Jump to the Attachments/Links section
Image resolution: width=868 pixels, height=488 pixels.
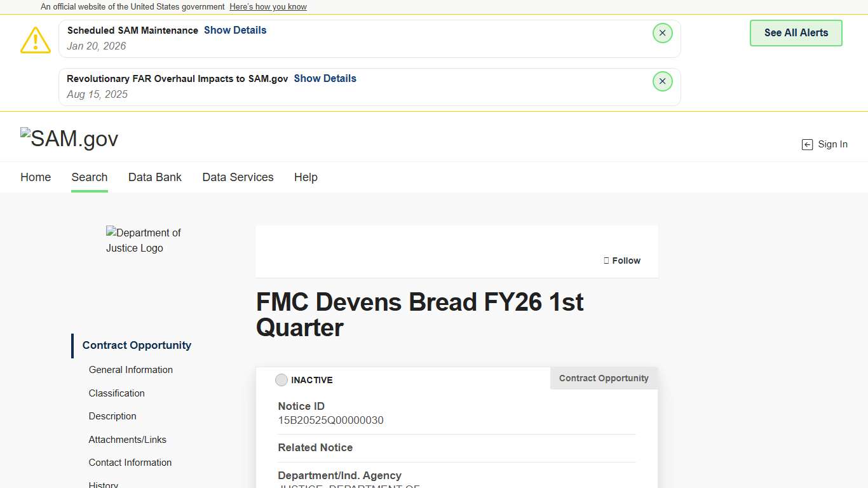click(x=128, y=440)
